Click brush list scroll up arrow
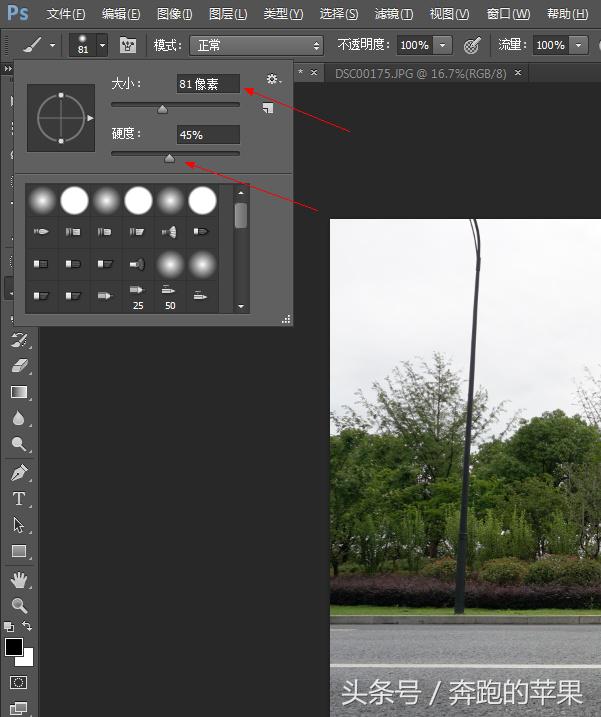Viewport: 601px width, 717px height. [241, 193]
